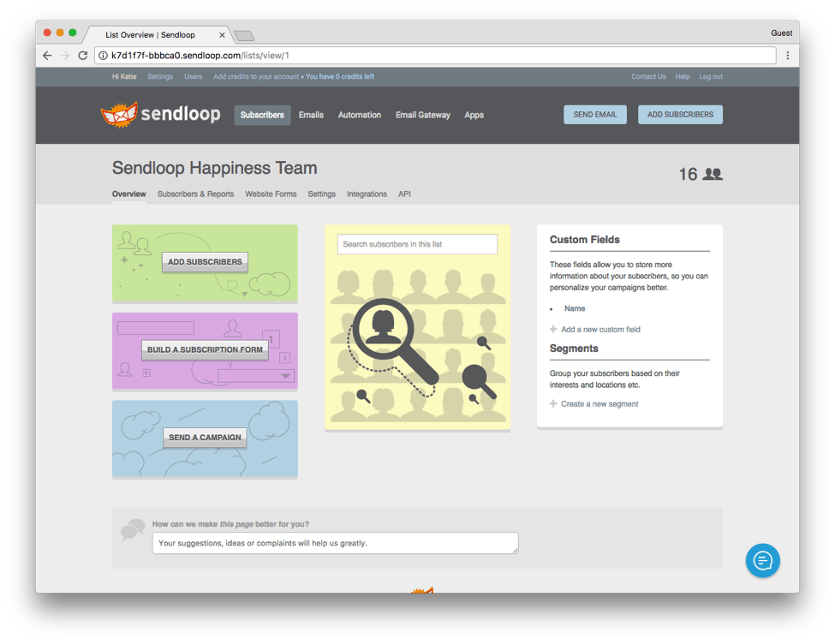Open the blue chat support bubble
This screenshot has width=835, height=644.
click(x=762, y=561)
